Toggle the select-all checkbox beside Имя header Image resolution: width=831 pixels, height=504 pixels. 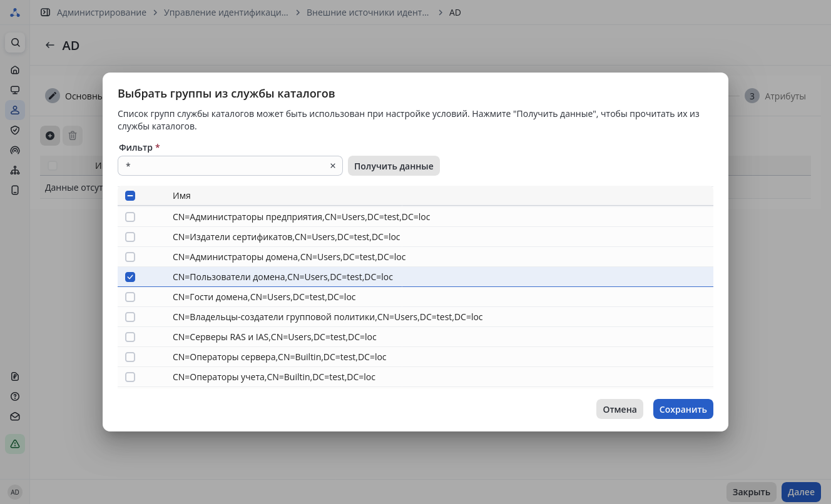point(130,196)
